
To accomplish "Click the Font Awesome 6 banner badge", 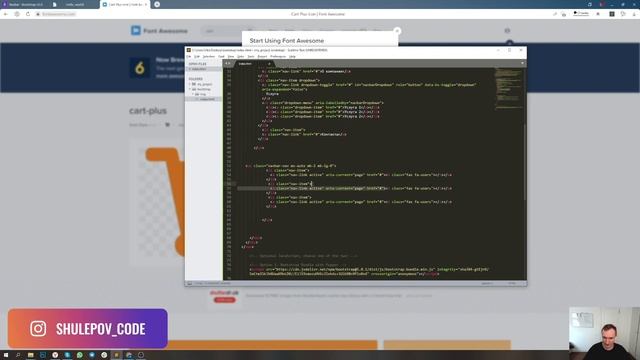I will pos(140,68).
